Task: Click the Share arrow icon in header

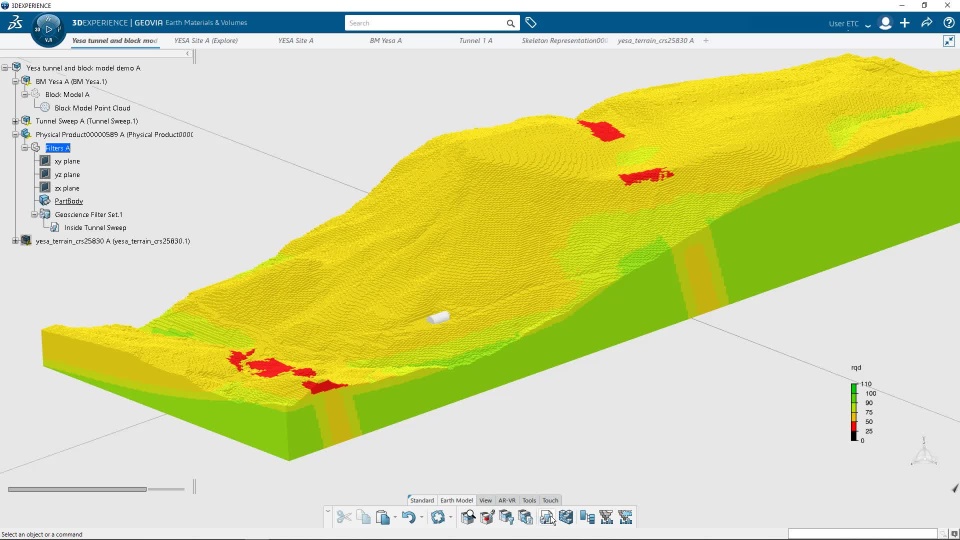Action: point(927,23)
